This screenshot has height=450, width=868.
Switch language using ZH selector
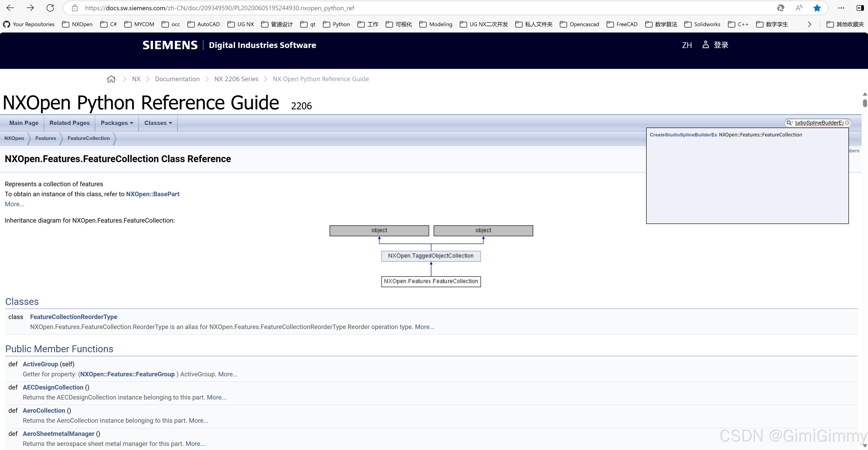tap(687, 45)
